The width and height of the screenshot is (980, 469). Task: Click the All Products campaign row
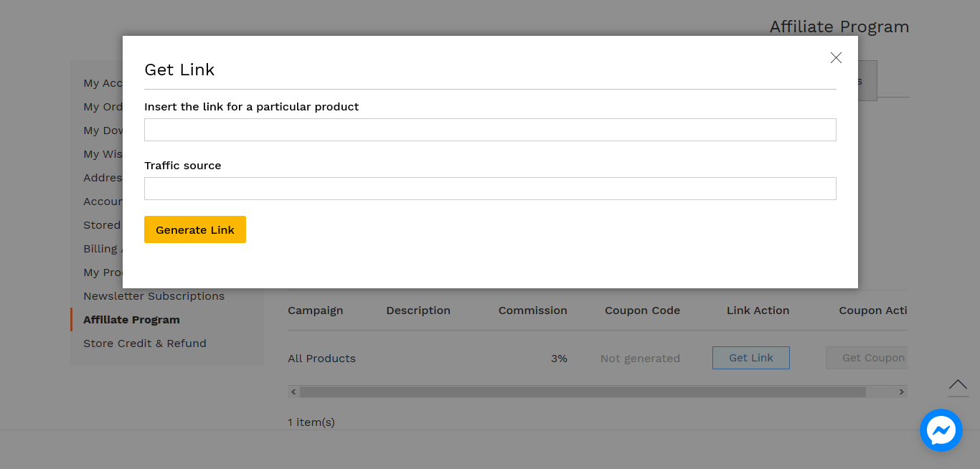pyautogui.click(x=321, y=359)
